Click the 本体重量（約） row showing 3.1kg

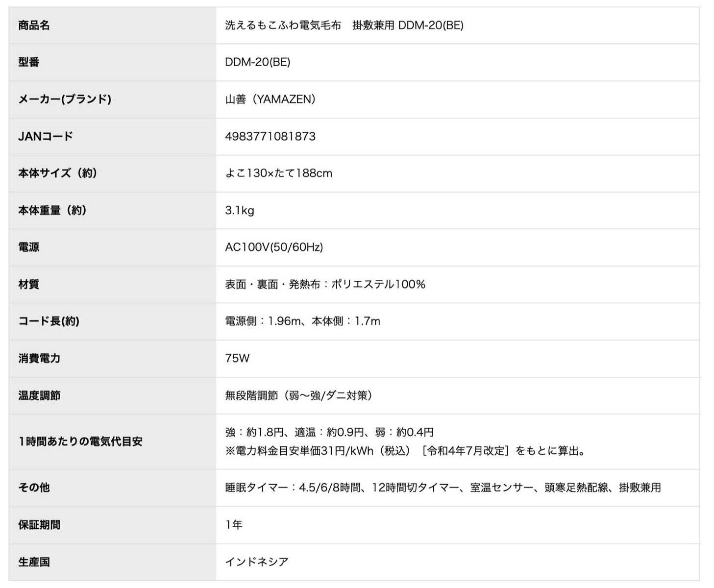point(52,211)
